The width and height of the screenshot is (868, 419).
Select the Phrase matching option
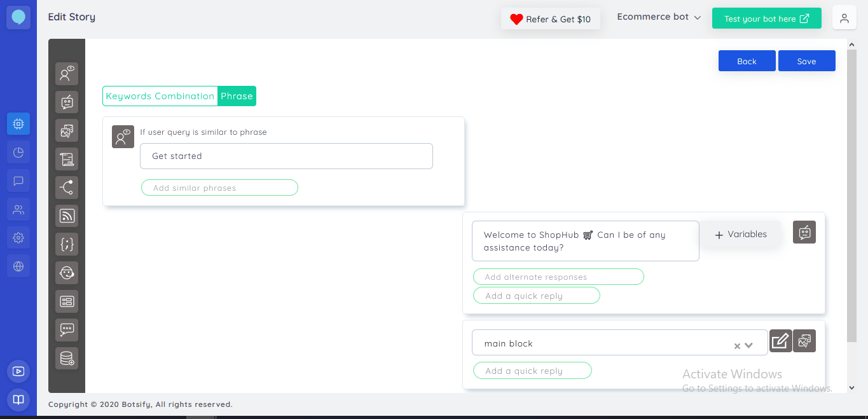pyautogui.click(x=237, y=96)
